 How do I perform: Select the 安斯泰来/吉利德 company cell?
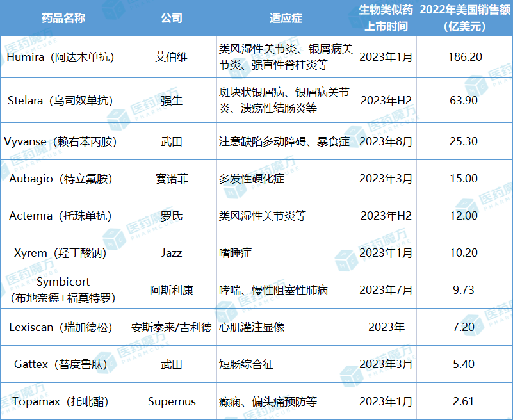coord(172,327)
